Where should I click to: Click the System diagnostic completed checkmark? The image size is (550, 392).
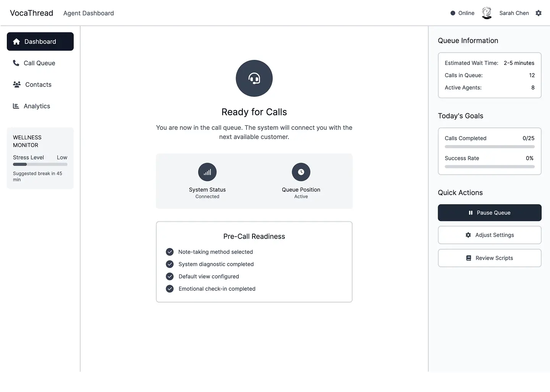(170, 264)
